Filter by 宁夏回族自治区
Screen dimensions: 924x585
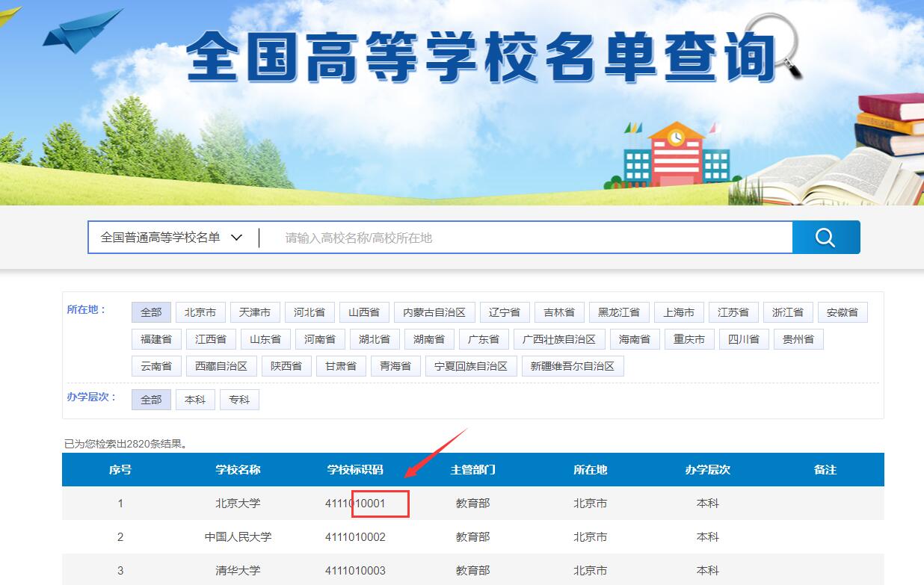click(x=471, y=366)
